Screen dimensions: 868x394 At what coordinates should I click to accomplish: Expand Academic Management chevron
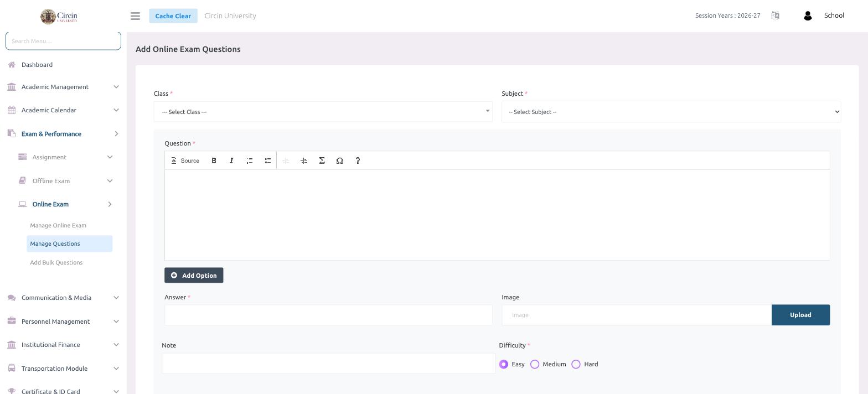[116, 87]
